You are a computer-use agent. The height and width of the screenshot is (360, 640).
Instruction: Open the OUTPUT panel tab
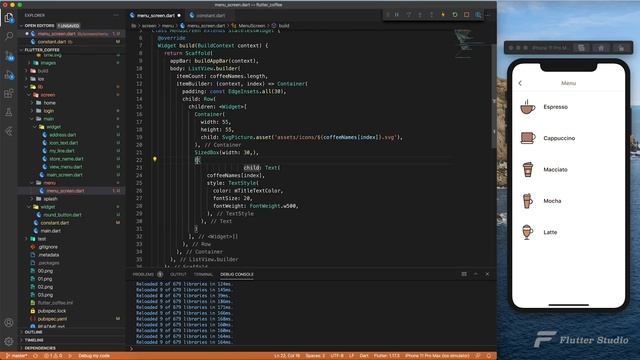point(178,274)
